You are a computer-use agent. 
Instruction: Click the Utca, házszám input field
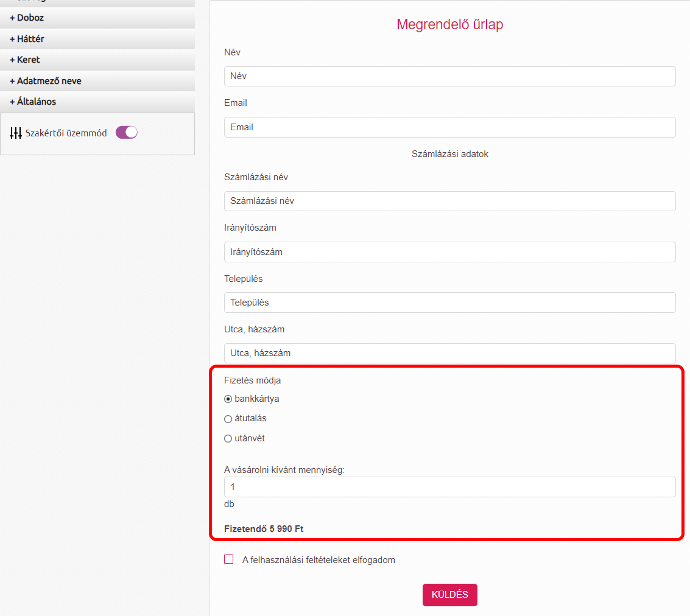point(449,353)
